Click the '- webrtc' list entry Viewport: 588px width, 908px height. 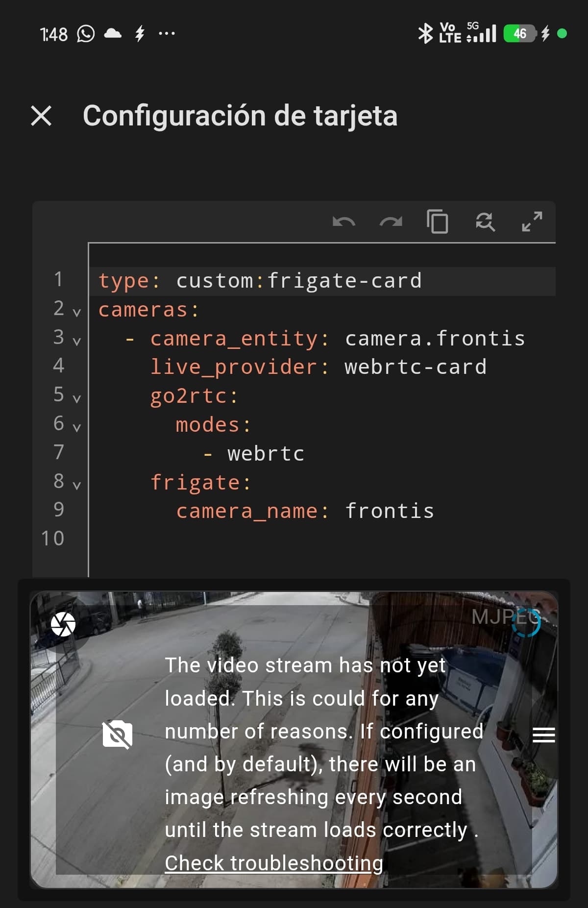click(x=254, y=454)
